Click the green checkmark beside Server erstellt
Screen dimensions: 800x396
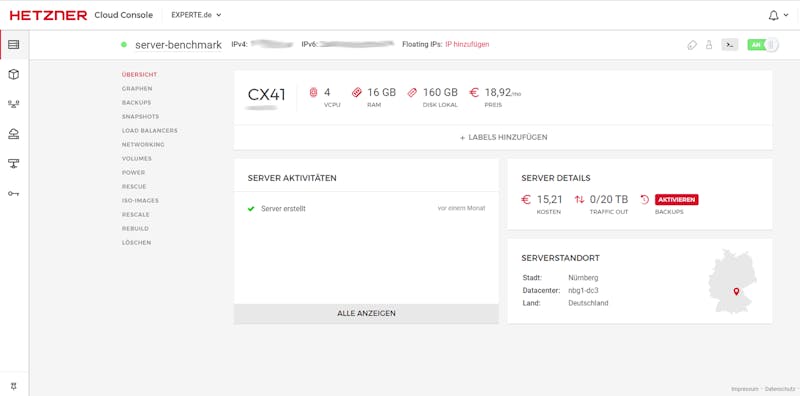[x=251, y=209]
